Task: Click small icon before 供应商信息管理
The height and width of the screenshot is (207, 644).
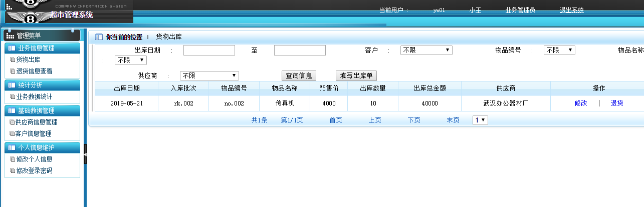Action: (x=13, y=122)
